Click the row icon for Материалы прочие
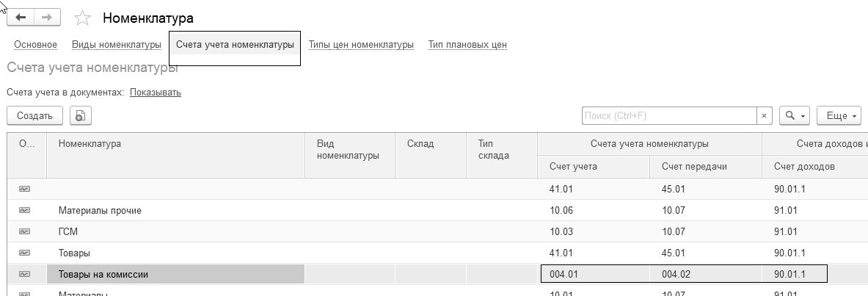Image resolution: width=868 pixels, height=296 pixels. (25, 211)
